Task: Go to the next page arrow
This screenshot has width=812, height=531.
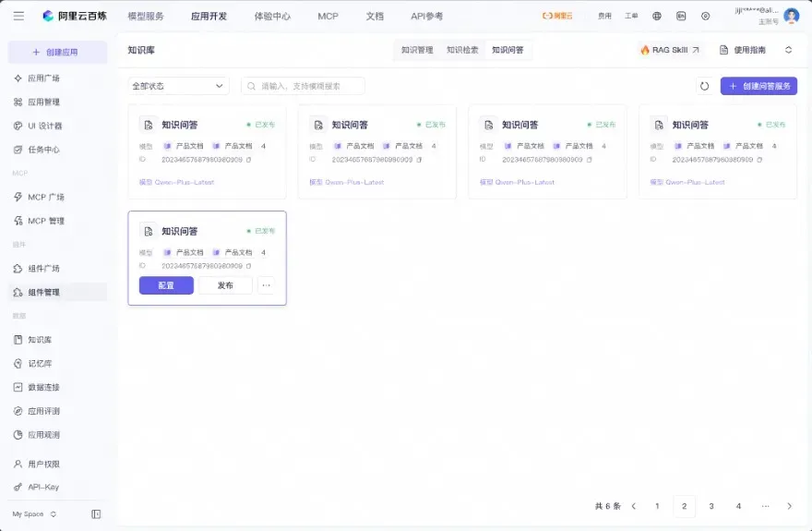Action: point(789,506)
